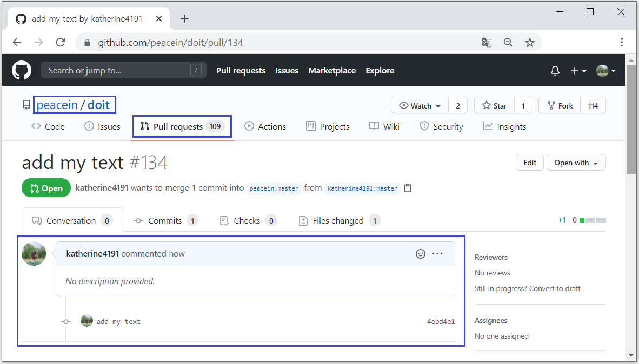Click the translate page icon
This screenshot has height=364, width=639.
pyautogui.click(x=486, y=42)
